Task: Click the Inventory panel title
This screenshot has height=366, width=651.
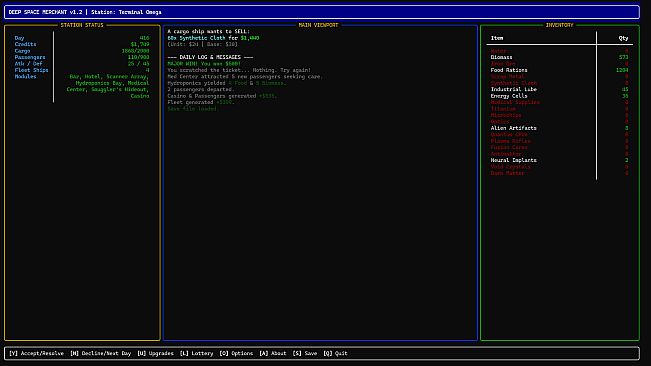Action: point(559,25)
